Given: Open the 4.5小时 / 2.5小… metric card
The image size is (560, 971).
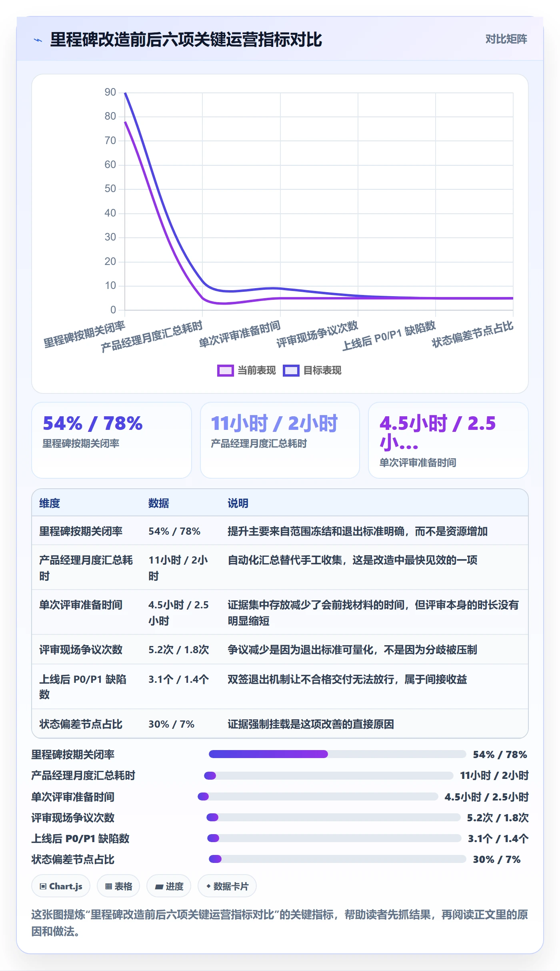Looking at the screenshot, I should tap(448, 440).
